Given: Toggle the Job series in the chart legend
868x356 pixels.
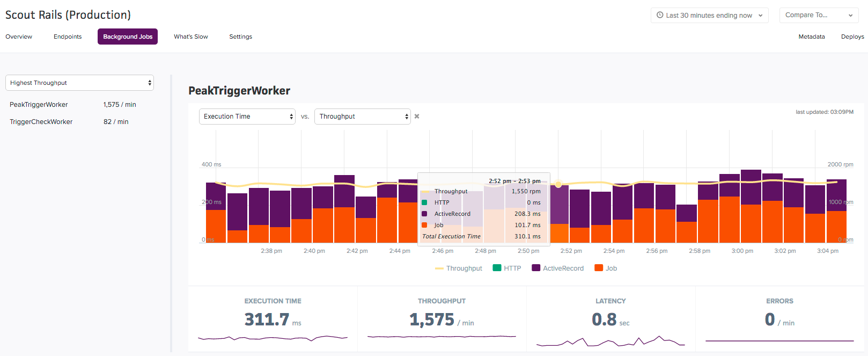Looking at the screenshot, I should pos(606,268).
